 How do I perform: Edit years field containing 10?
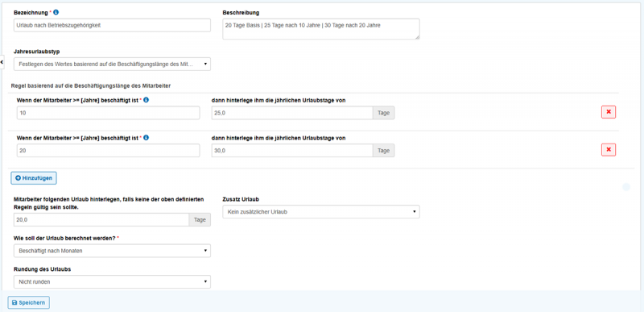(x=109, y=113)
